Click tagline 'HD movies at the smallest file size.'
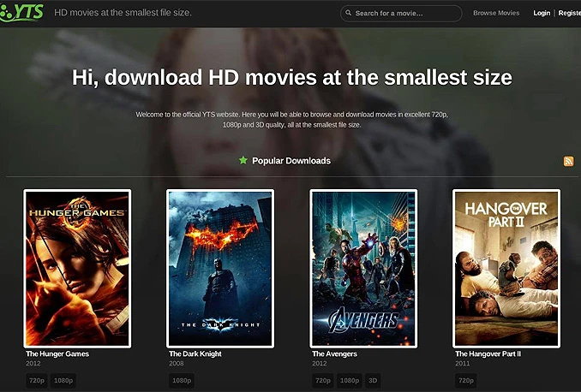Screen dimensions: 581x392 click(123, 13)
